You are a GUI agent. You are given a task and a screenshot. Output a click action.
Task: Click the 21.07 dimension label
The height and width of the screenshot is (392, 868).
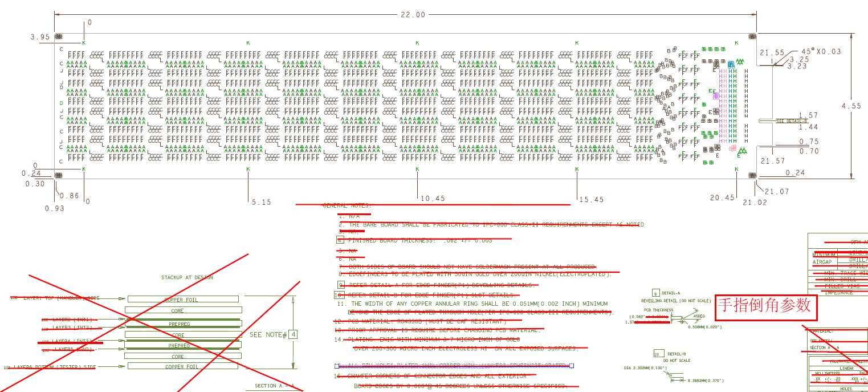tap(777, 192)
